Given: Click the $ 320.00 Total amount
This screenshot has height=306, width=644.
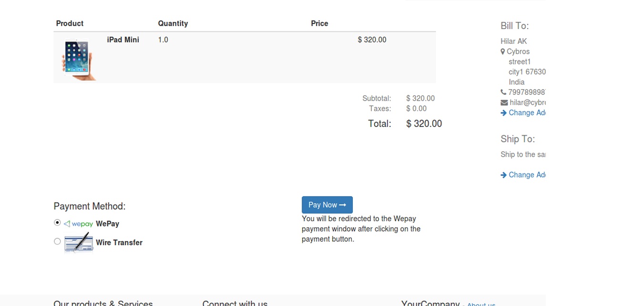Looking at the screenshot, I should point(424,124).
